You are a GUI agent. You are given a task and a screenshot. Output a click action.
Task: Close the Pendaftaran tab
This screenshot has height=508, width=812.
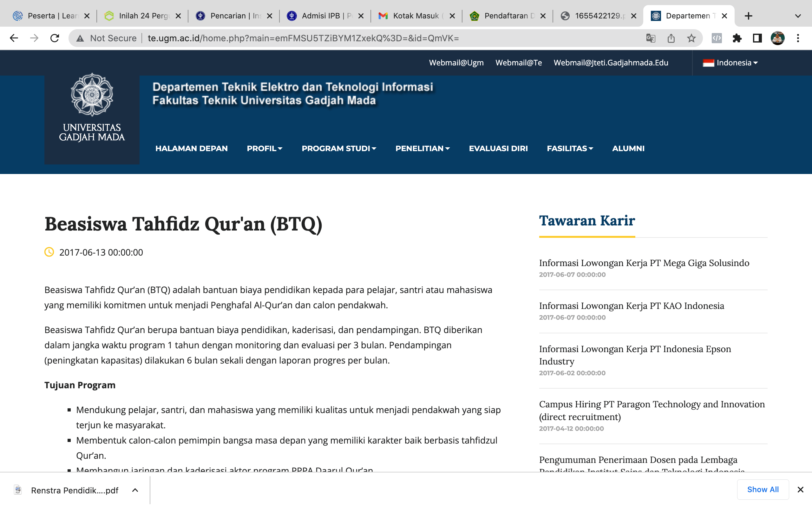click(543, 16)
